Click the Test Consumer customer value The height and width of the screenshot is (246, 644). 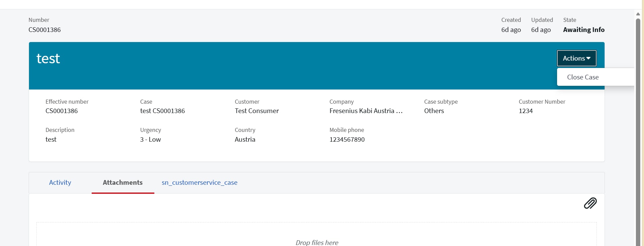tap(257, 111)
